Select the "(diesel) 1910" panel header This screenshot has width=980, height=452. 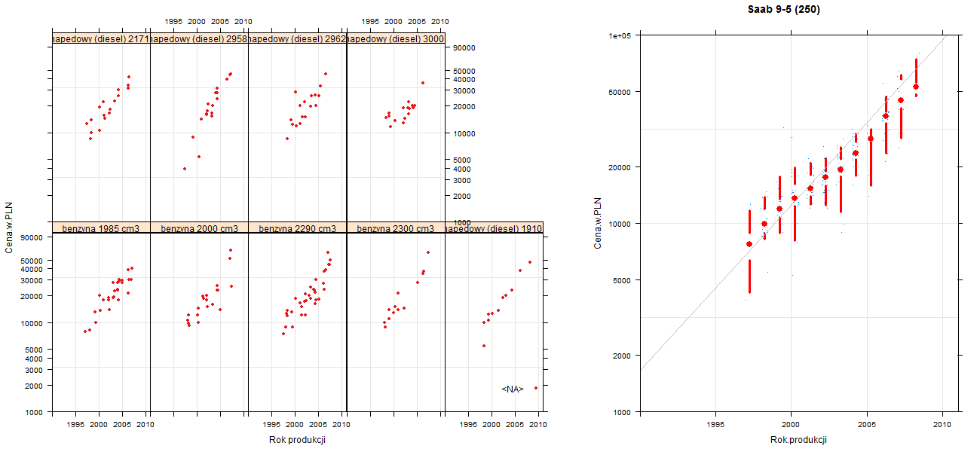(494, 228)
